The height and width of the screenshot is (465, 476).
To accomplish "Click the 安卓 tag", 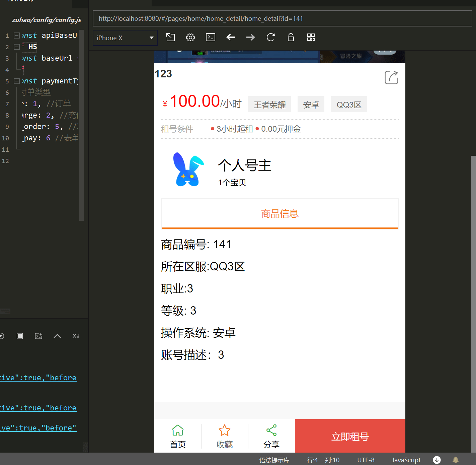I will pos(311,105).
